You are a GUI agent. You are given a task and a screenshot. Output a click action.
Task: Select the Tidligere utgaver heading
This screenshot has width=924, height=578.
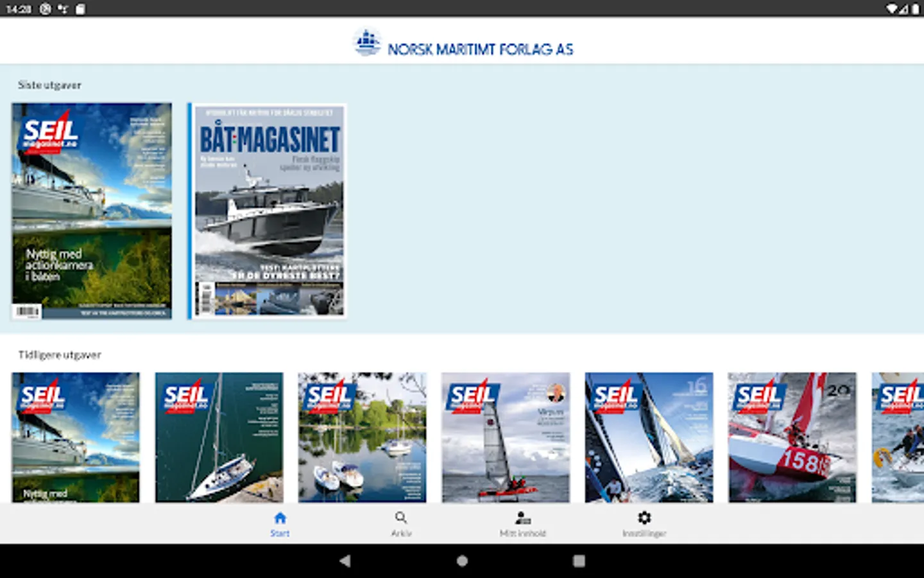[60, 355]
